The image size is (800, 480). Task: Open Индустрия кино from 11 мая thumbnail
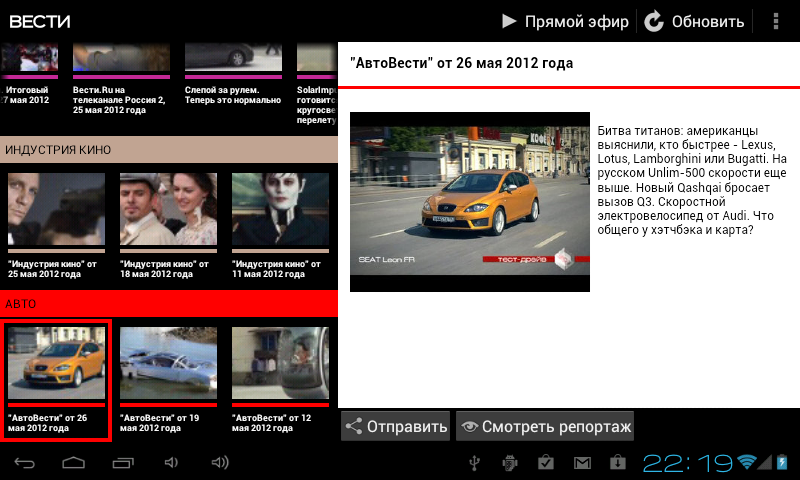(280, 210)
